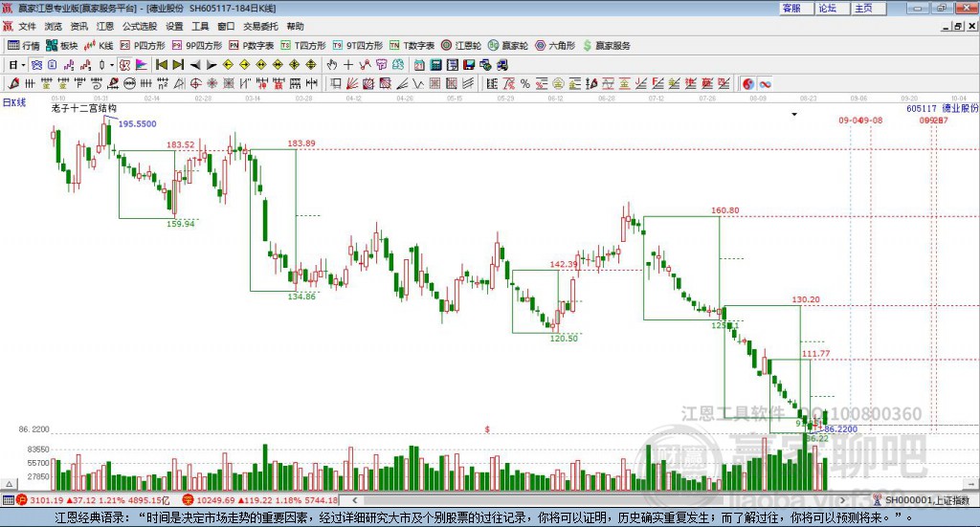Viewport: 980px width, 527px height.
Task: Open the 六角形 hexagon tool
Action: click(556, 46)
